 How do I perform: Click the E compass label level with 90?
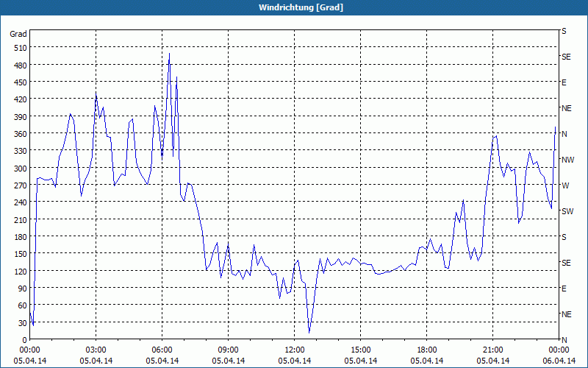pyautogui.click(x=564, y=289)
